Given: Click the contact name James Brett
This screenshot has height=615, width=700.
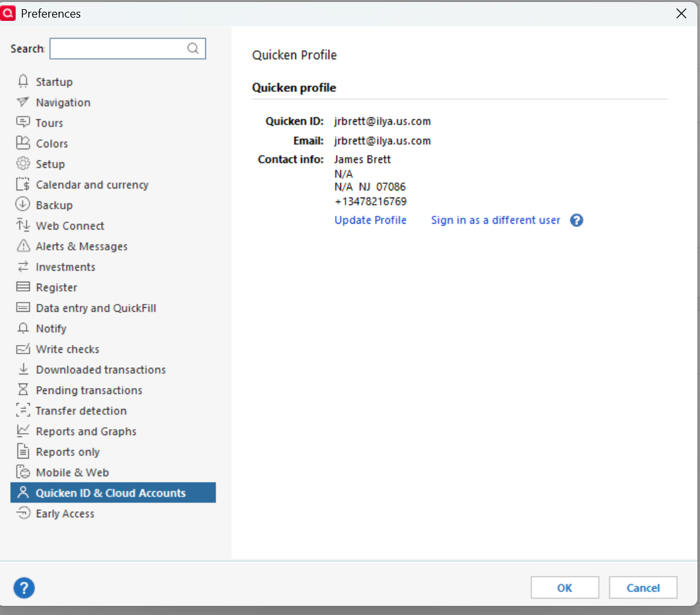Looking at the screenshot, I should point(362,159).
